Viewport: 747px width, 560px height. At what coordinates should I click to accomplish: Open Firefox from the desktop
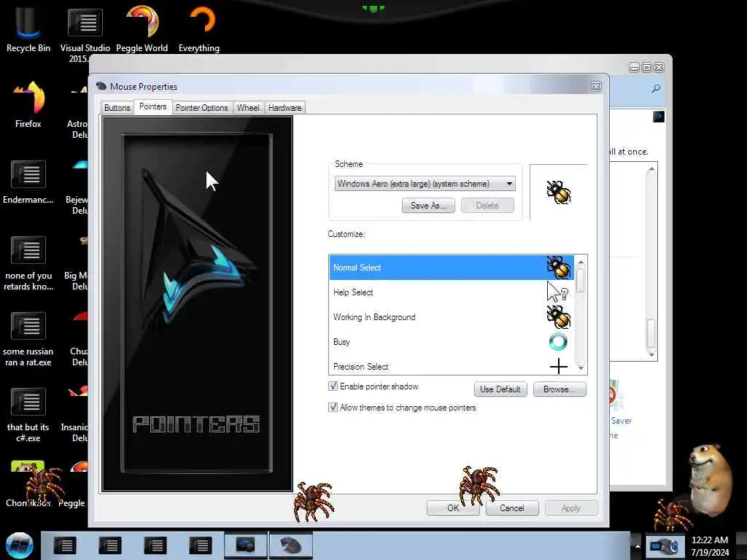point(28,105)
